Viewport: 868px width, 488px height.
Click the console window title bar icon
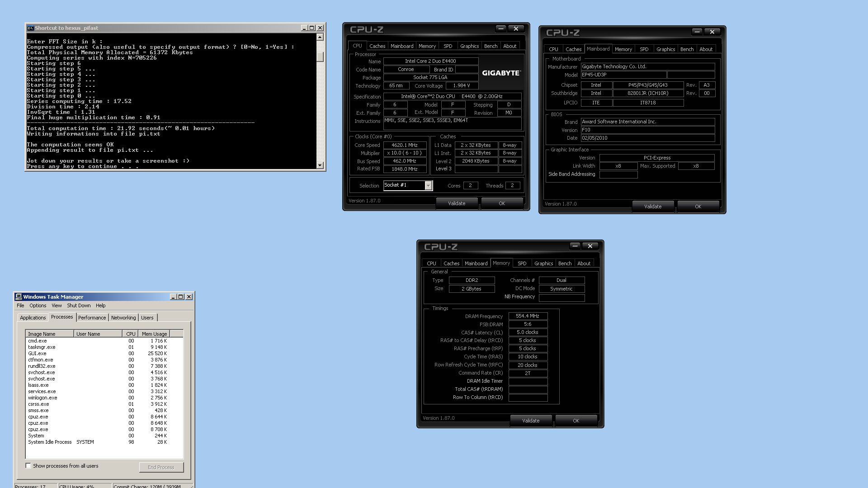[x=30, y=28]
